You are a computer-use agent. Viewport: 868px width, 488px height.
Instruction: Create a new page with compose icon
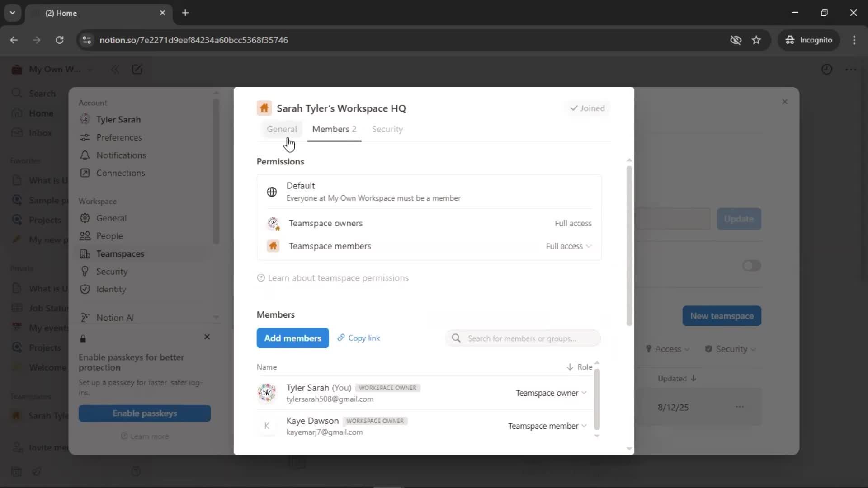(x=137, y=70)
